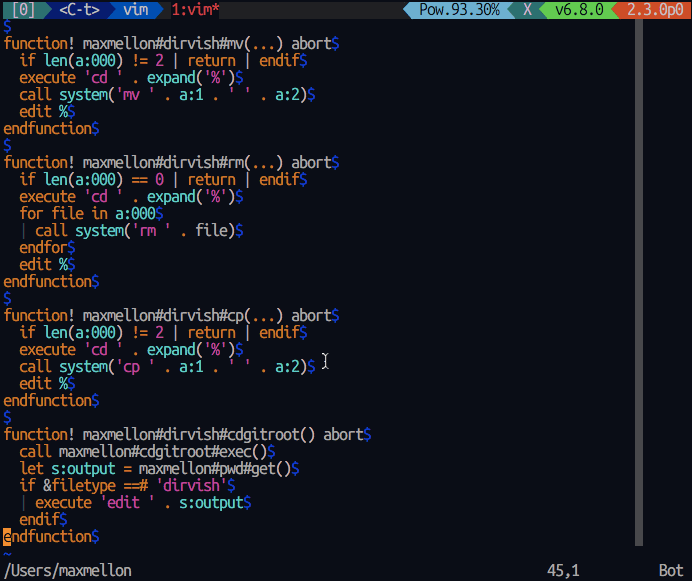The image size is (692, 581).
Task: Click the vim segment in status line
Action: 135,9
